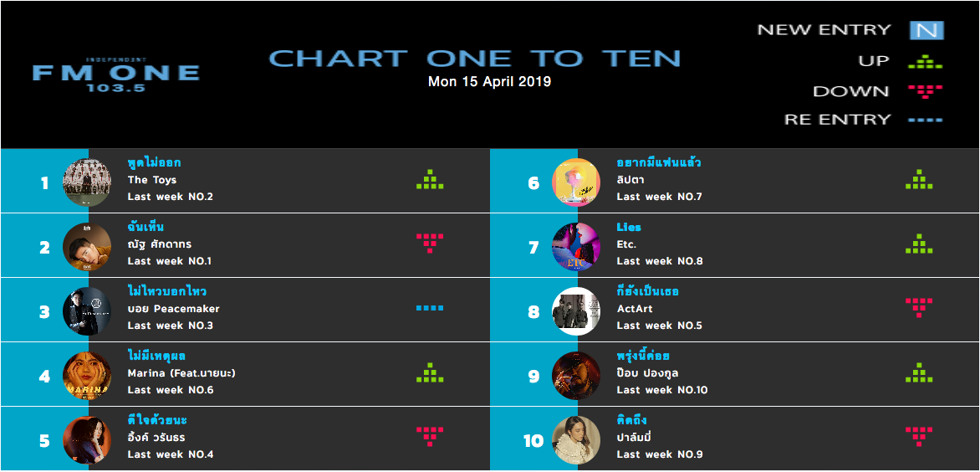Viewport: 980px width, 472px height.
Task: Open the Etc. Lies album cover
Action: 575,246
